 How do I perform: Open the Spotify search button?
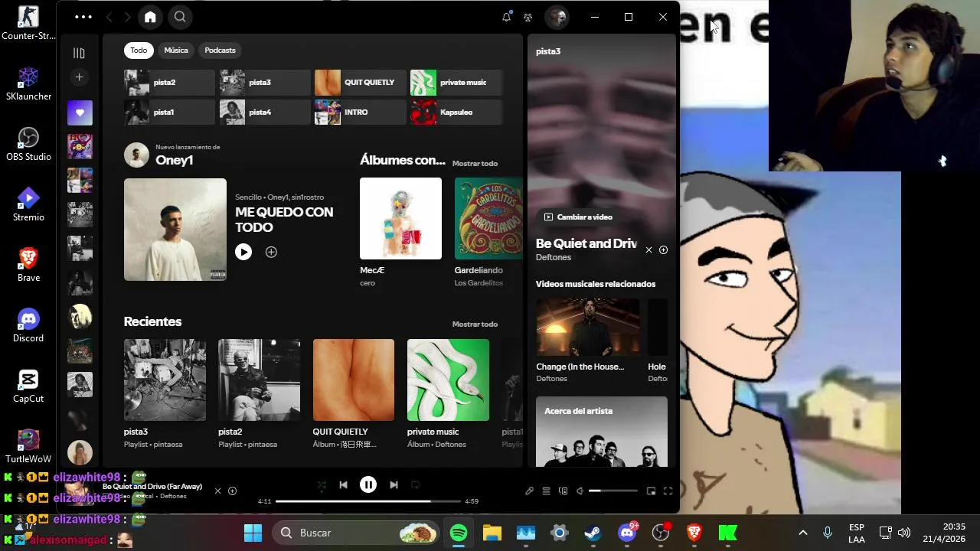[x=180, y=17]
